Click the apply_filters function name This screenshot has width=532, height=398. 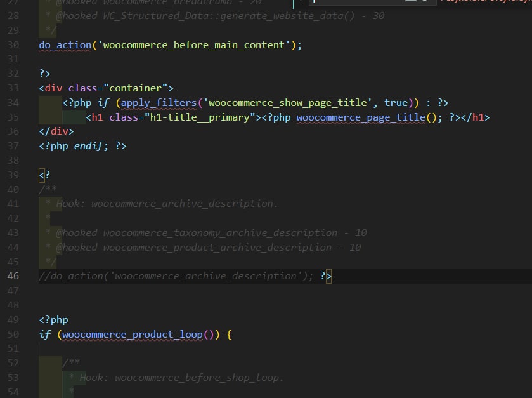pyautogui.click(x=159, y=103)
